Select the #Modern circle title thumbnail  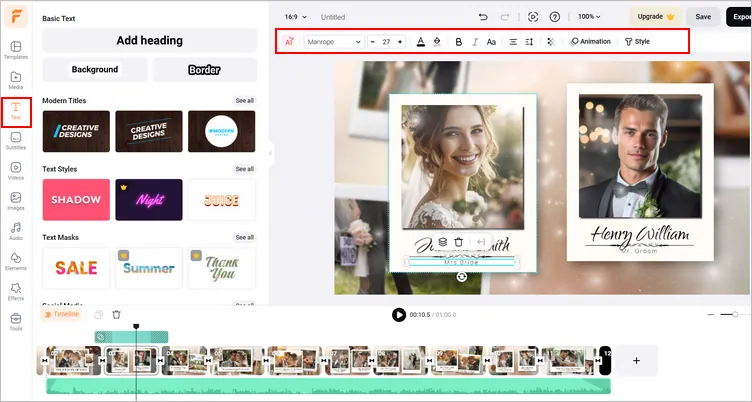(222, 131)
